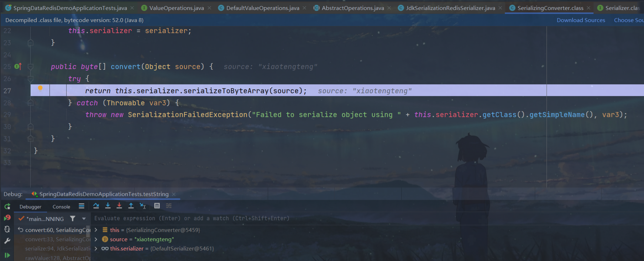Expand the 'this.serializer' watch node

tap(96, 249)
